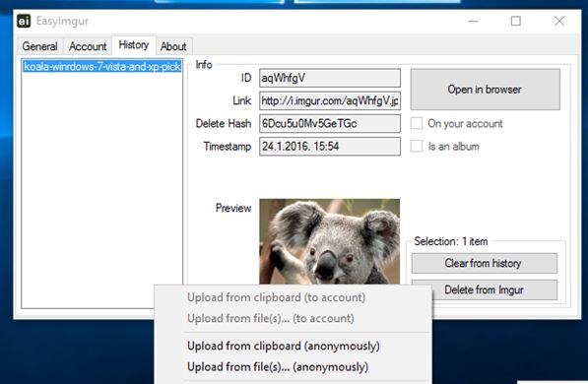Click the Timestamp label
The width and height of the screenshot is (588, 384).
coord(228,147)
